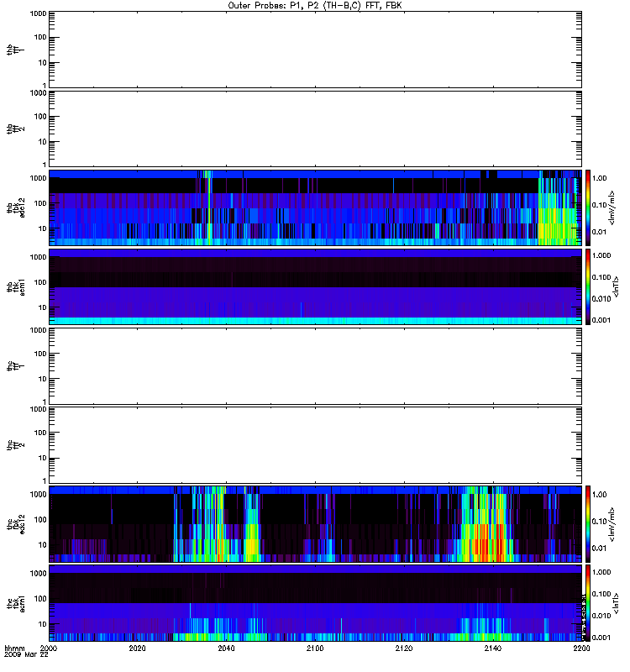Click the 100 tick label on thc fff 1 axis
Viewport: 630px width, 672px height.
(x=40, y=354)
